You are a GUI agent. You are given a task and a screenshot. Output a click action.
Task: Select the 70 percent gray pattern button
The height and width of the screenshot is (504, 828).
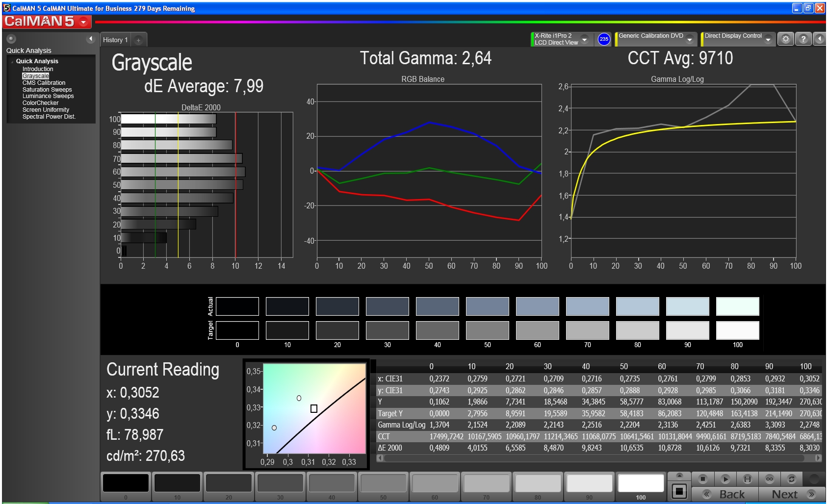coord(486,487)
